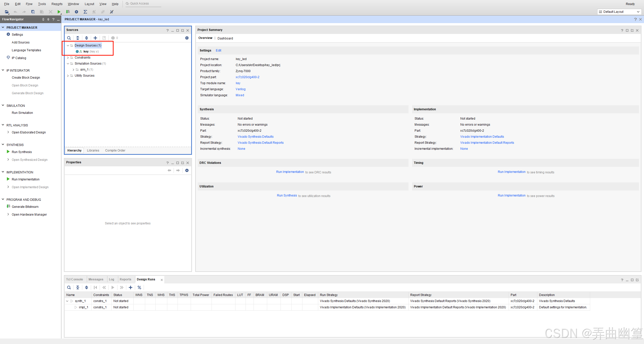Click Collapse All icon in Flow Navigator header
This screenshot has width=644, height=344.
tap(43, 19)
